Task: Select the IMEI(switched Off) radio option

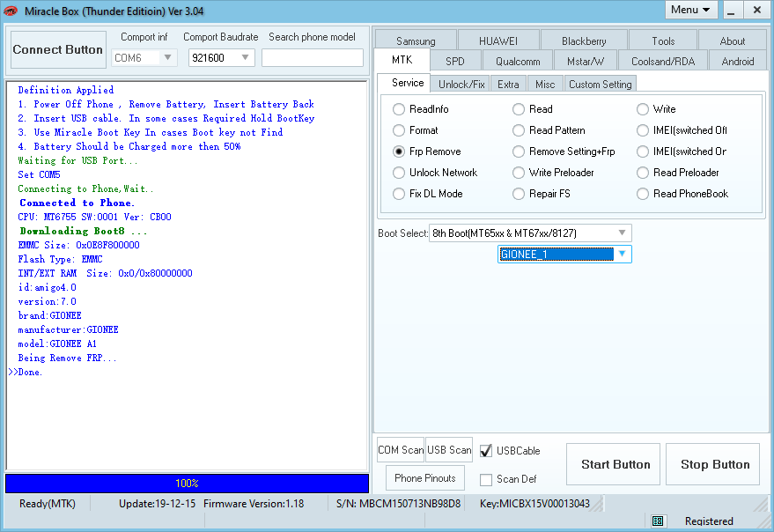Action: point(683,130)
